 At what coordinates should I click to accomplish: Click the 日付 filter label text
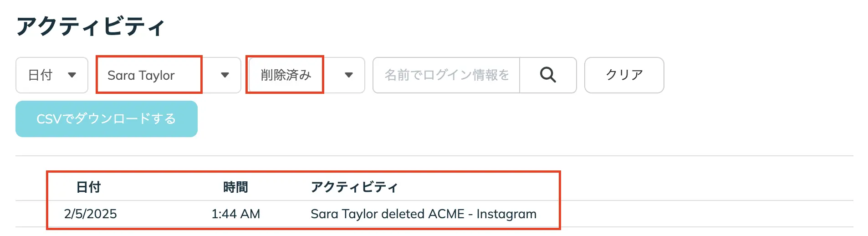click(x=41, y=75)
